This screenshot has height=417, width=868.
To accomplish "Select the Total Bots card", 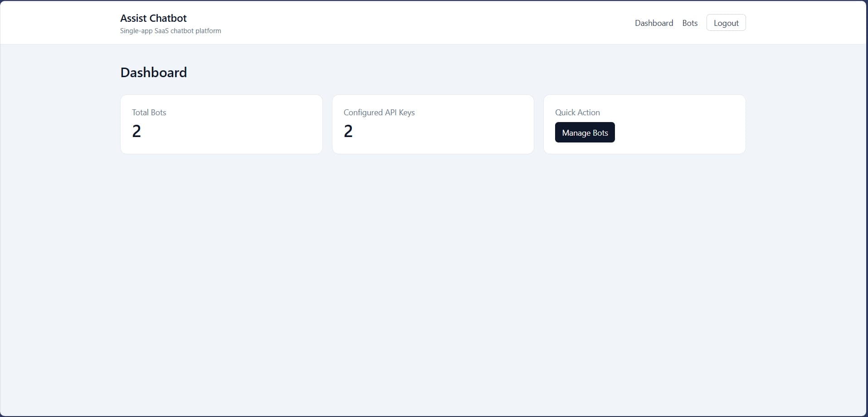I will [221, 124].
